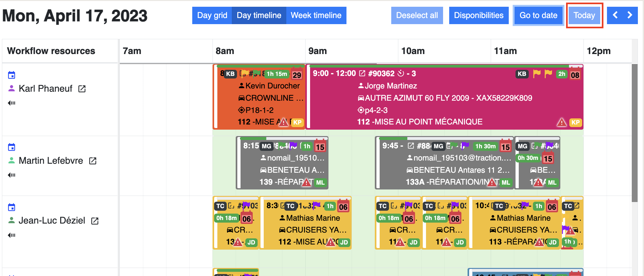644x276 pixels.
Task: Select Jean-Luc Déziel resource name
Action: pyautogui.click(x=52, y=221)
